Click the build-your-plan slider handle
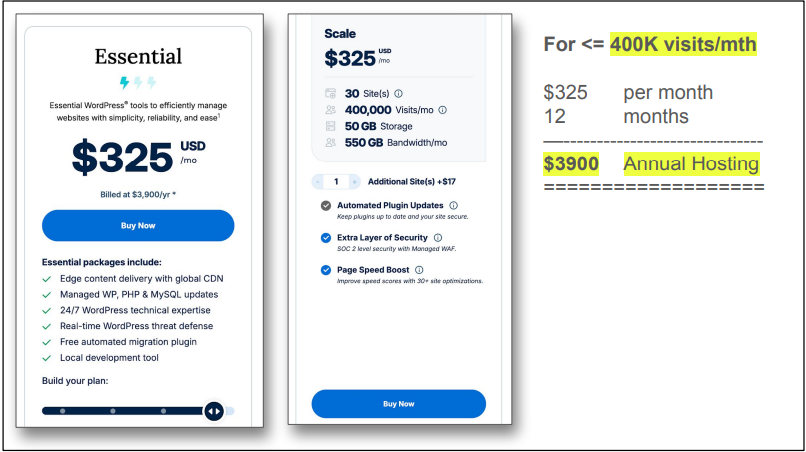The image size is (806, 452). coord(213,410)
